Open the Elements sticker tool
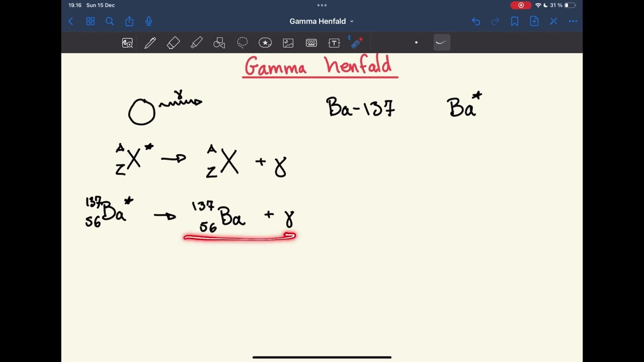Viewport: 644px width, 362px height. click(x=265, y=43)
